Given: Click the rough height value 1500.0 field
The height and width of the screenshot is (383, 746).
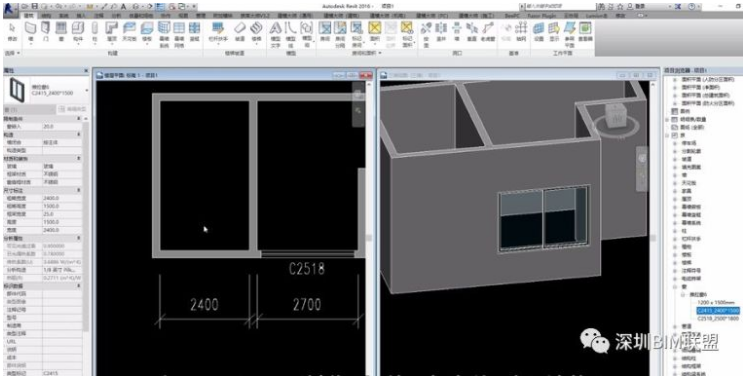Looking at the screenshot, I should 62,206.
